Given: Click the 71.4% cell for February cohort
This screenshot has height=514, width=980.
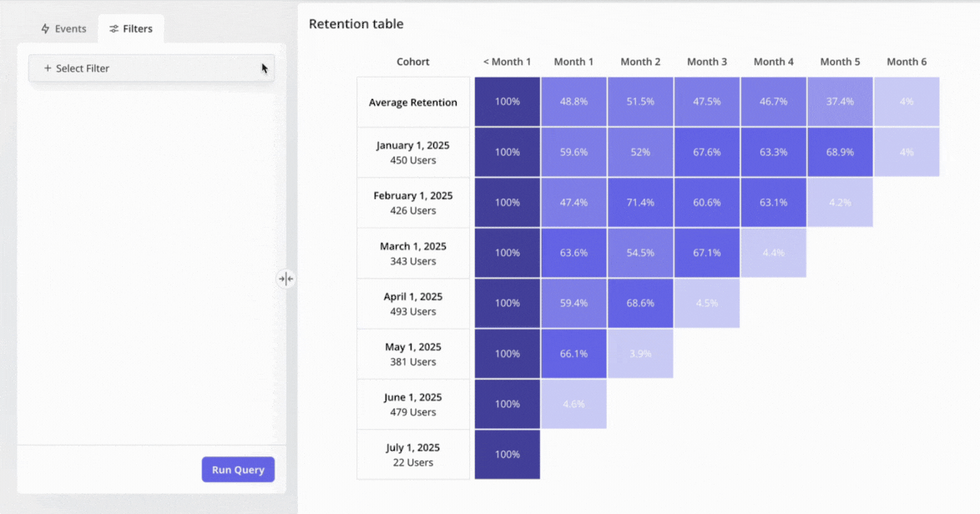Looking at the screenshot, I should 640,202.
